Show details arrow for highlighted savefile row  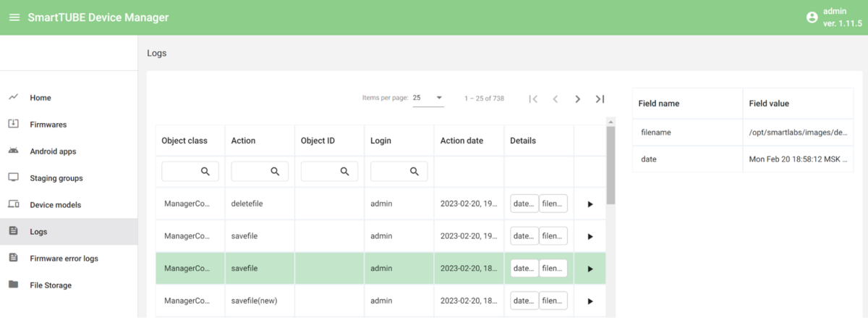click(x=590, y=269)
